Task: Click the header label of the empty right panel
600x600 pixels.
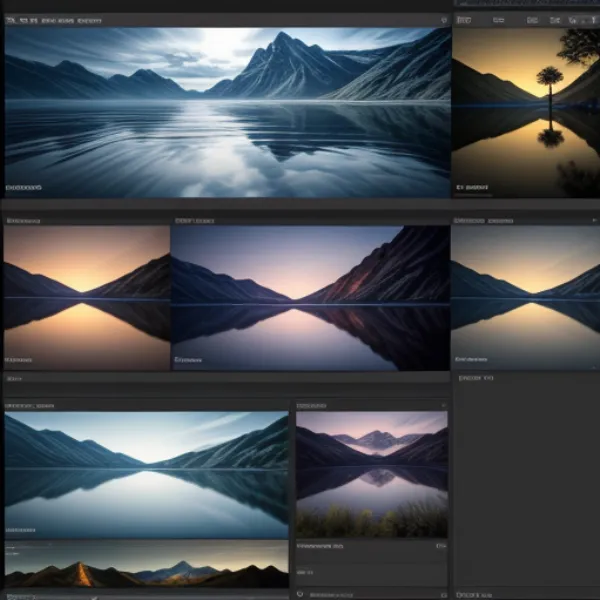Action: tap(475, 379)
